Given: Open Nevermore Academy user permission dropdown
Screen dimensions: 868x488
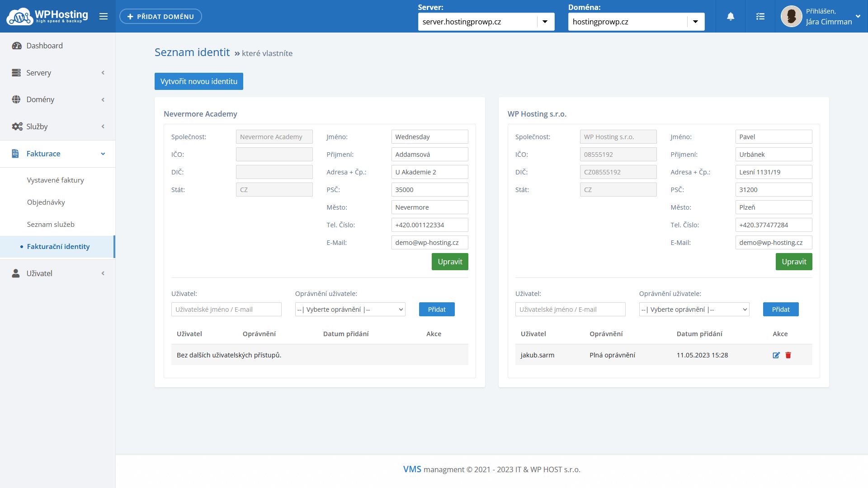Looking at the screenshot, I should (x=350, y=310).
